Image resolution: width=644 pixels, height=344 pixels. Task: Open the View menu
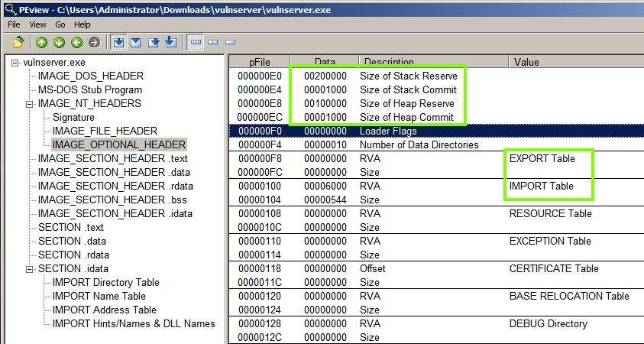pyautogui.click(x=37, y=24)
